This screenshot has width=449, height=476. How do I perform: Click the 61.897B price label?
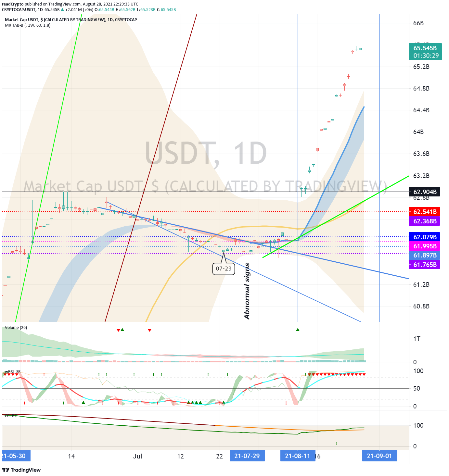[x=425, y=255]
